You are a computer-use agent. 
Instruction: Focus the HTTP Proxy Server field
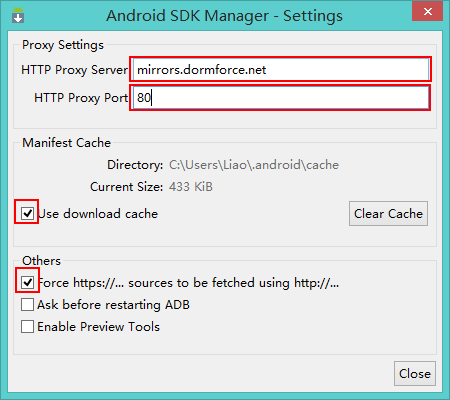(x=281, y=69)
